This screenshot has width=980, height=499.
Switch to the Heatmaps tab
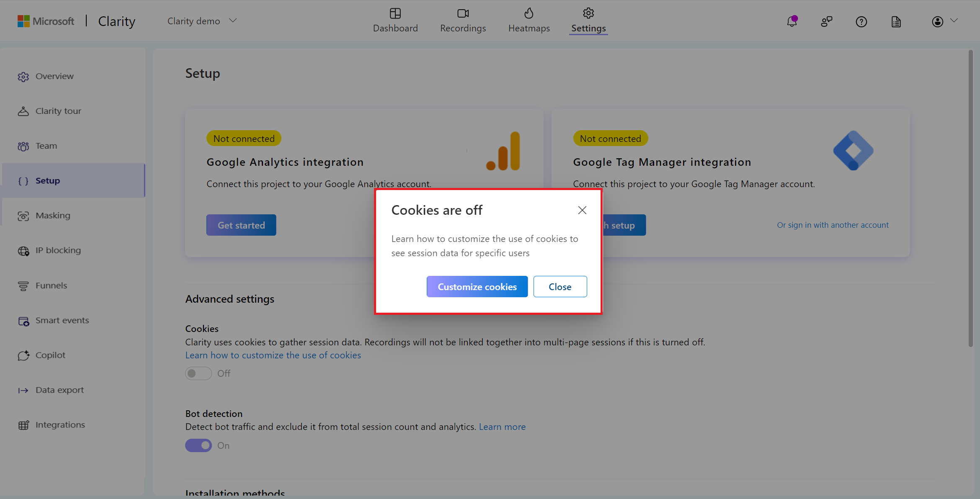tap(529, 21)
